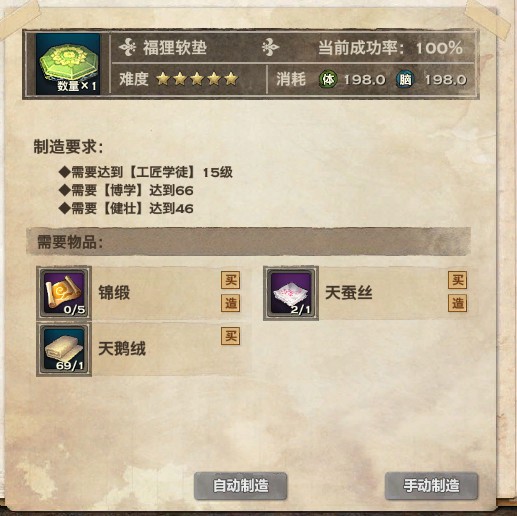Screen dimensions: 517x516
Task: Buy 天蚕丝 using the 买 button
Action: (457, 280)
